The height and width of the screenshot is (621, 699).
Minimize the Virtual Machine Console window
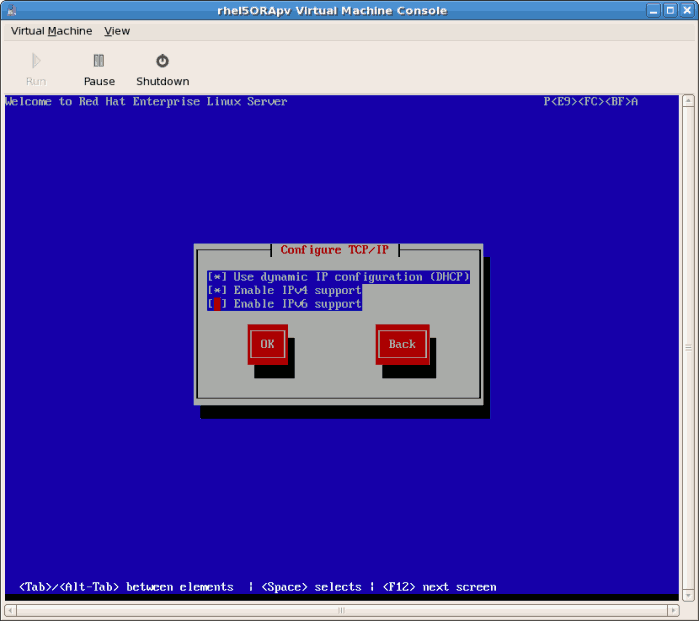point(653,10)
